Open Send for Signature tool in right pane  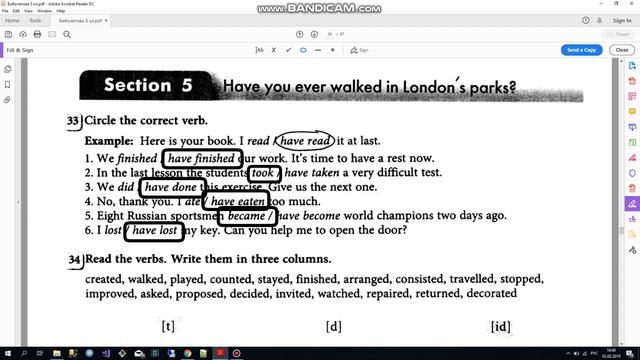(x=632, y=219)
